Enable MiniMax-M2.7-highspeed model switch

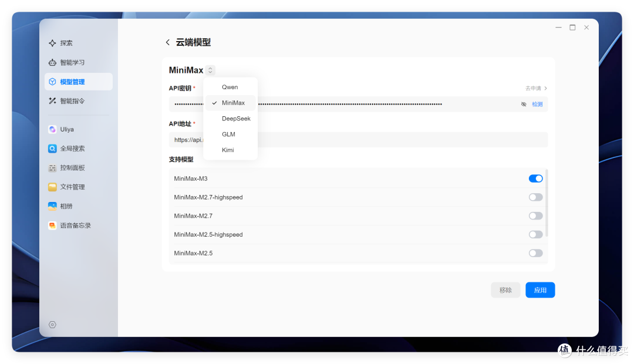click(x=536, y=197)
